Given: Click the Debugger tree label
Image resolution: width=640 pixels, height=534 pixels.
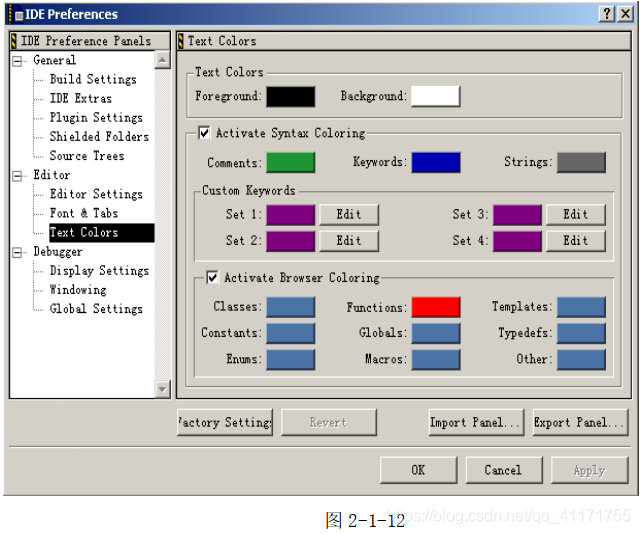Looking at the screenshot, I should 58,251.
